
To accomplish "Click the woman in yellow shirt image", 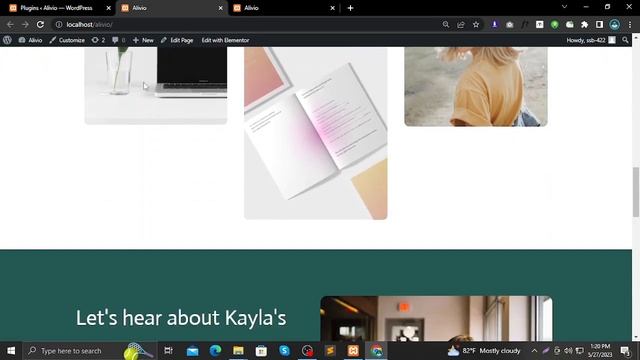I will click(476, 86).
